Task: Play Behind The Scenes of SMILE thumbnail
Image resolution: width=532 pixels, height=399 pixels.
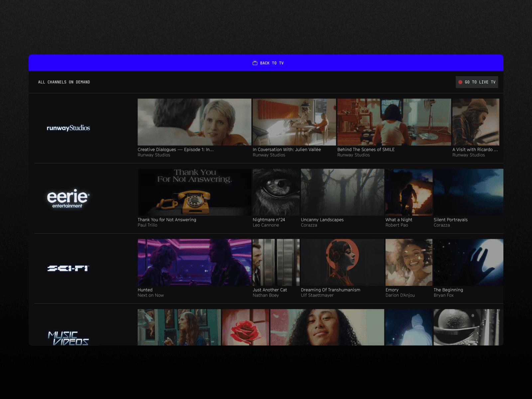Action: [x=394, y=122]
